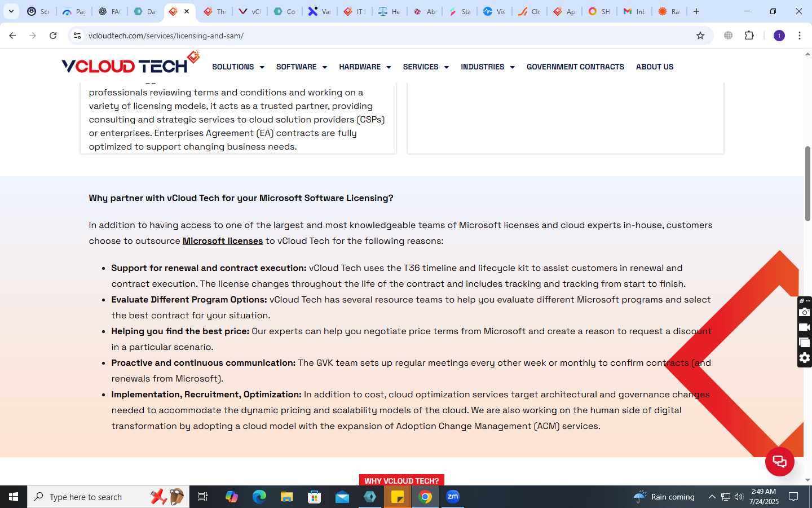This screenshot has width=812, height=508.
Task: Open the red live chat bubble
Action: point(780,462)
